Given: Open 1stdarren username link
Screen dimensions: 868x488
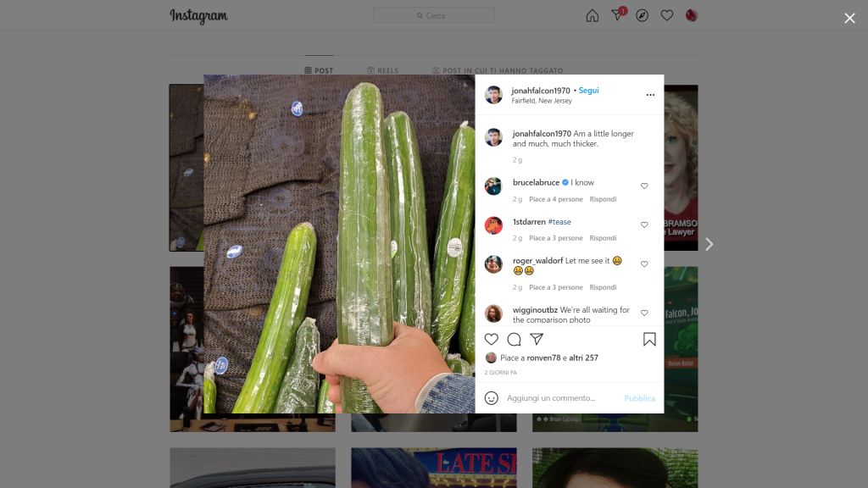Looking at the screenshot, I should [529, 221].
